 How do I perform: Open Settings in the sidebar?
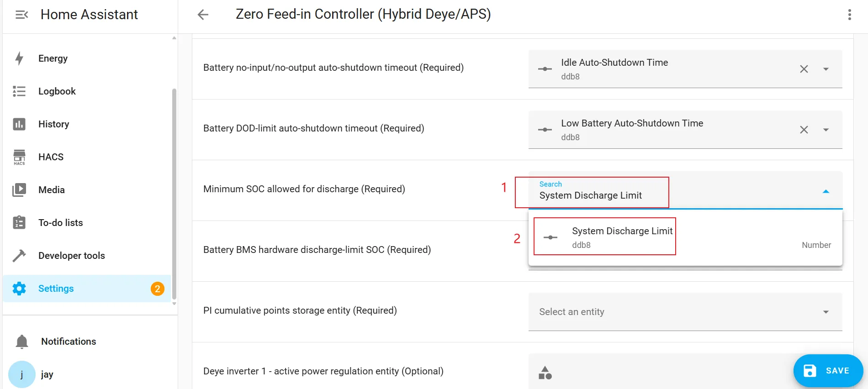click(56, 289)
